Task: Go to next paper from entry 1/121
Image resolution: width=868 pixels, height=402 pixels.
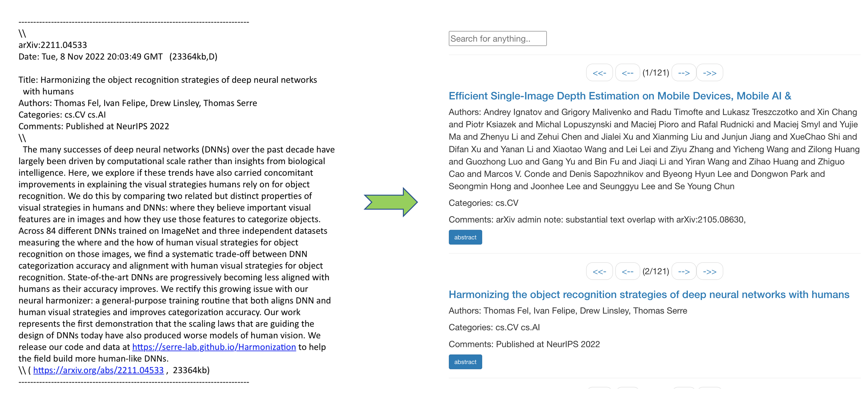Action: click(x=684, y=73)
